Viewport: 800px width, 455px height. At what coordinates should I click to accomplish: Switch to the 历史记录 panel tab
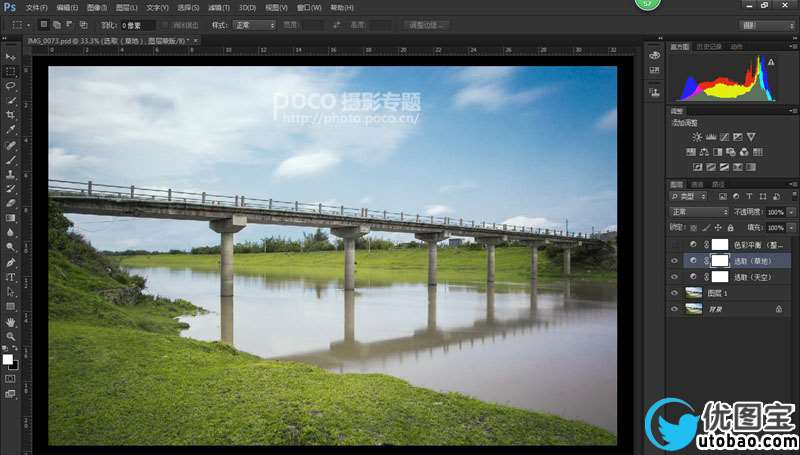click(708, 46)
